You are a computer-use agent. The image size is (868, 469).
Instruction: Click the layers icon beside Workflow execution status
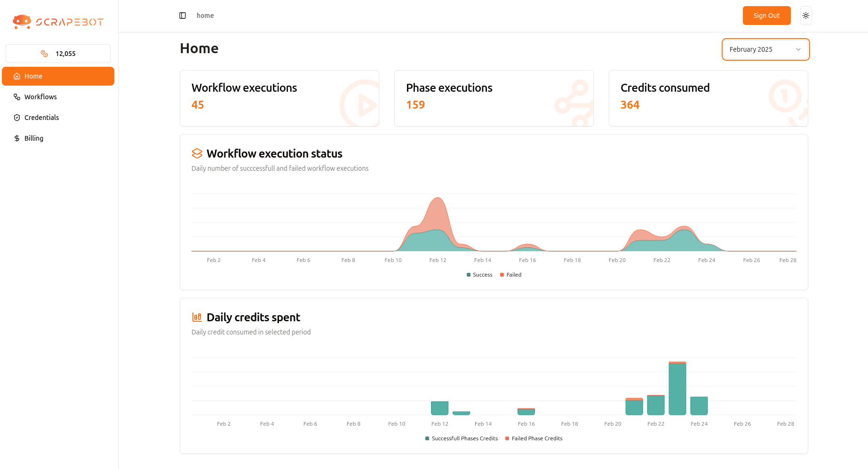(197, 154)
